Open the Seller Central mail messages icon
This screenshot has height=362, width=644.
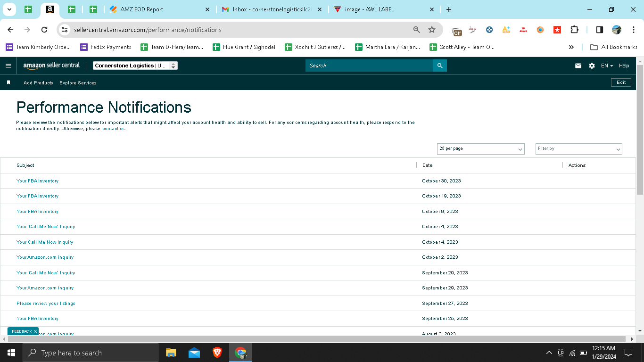578,66
